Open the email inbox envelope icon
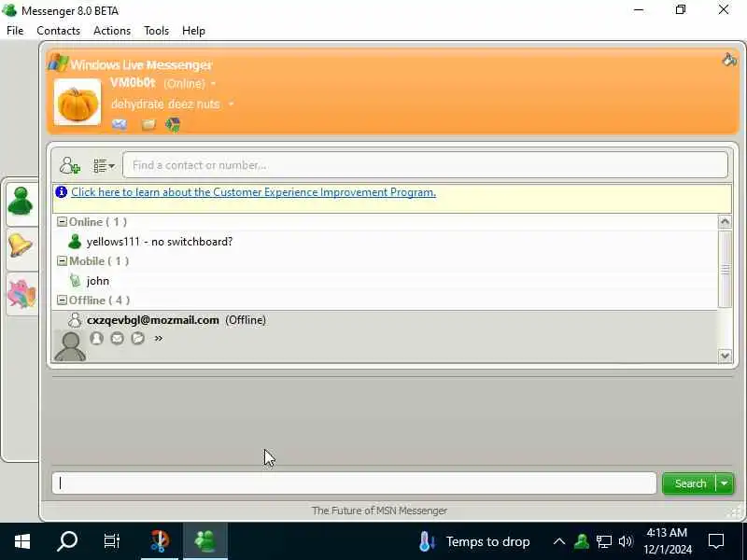747x560 pixels. tap(120, 125)
